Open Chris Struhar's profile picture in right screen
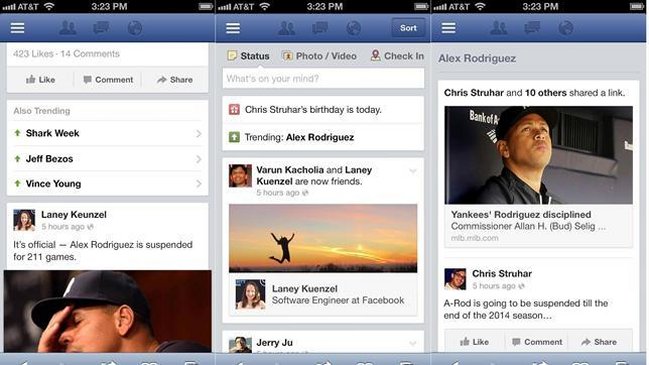 pos(455,279)
